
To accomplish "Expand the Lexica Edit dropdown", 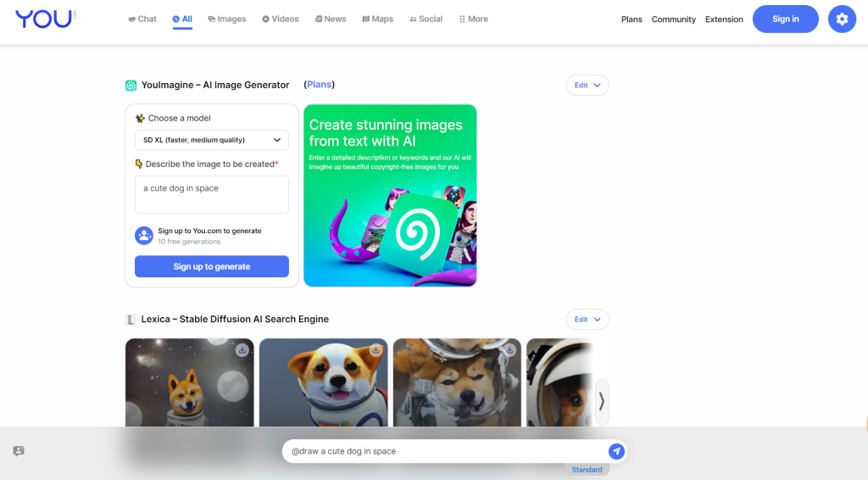I will tap(587, 320).
